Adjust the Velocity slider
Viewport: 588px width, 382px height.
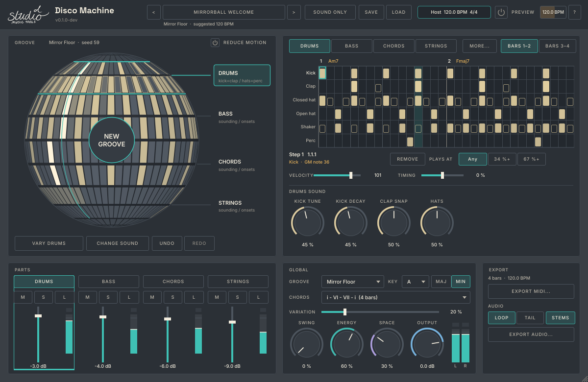click(x=337, y=175)
